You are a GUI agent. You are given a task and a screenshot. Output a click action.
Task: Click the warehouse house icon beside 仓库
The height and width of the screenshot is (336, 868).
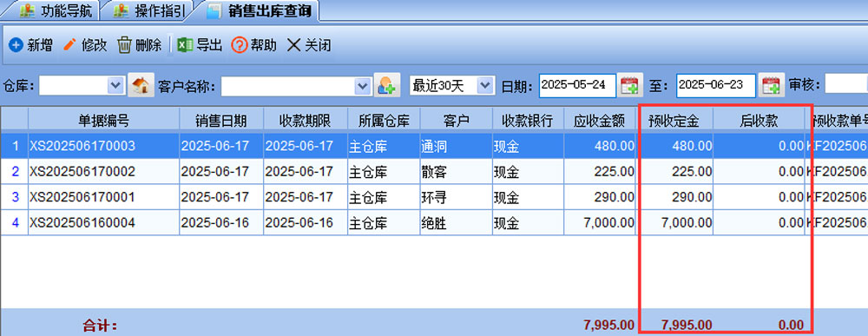[x=141, y=85]
